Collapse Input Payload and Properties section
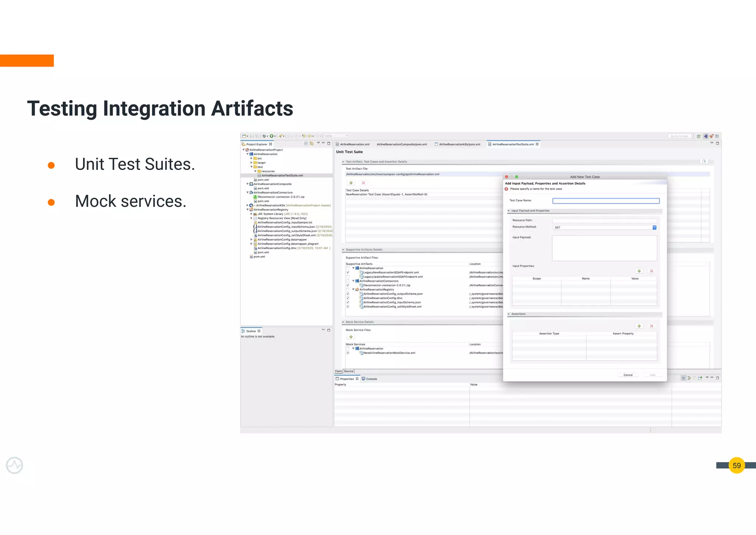 [509, 211]
